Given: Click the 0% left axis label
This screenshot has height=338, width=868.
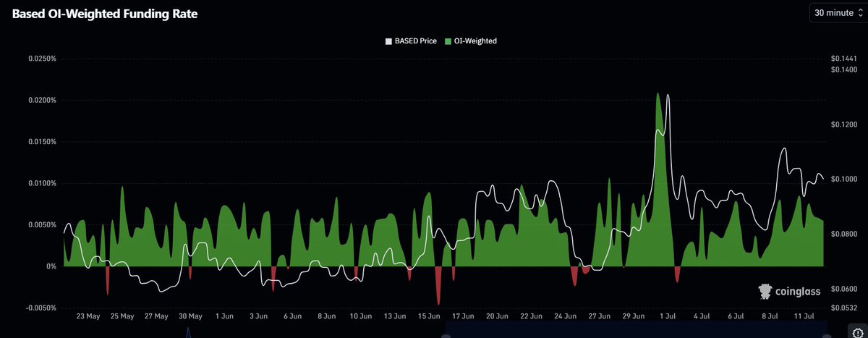Looking at the screenshot, I should click(x=51, y=266).
